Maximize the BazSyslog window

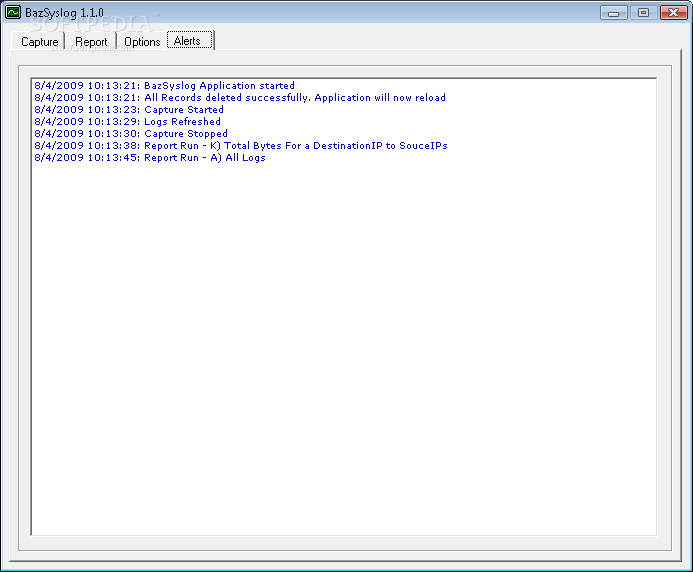[643, 13]
